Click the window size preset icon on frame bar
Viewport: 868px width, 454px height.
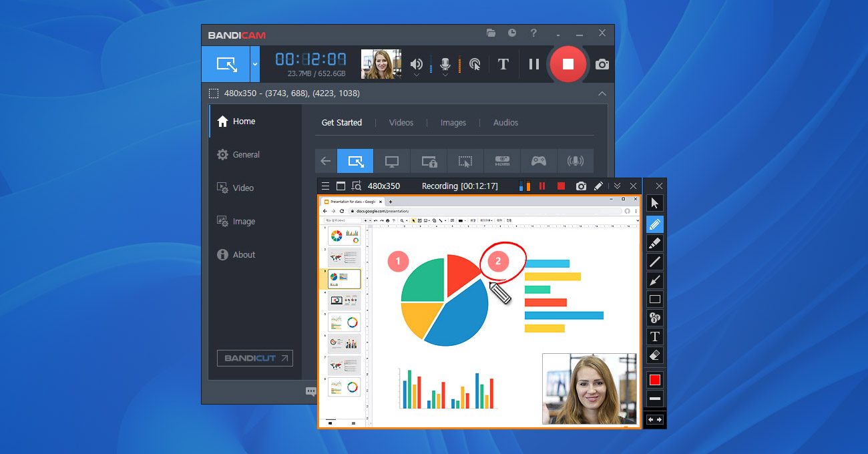pyautogui.click(x=341, y=186)
